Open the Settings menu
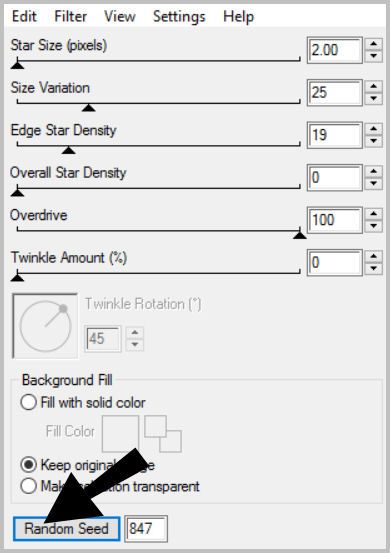This screenshot has width=390, height=553. tap(179, 16)
